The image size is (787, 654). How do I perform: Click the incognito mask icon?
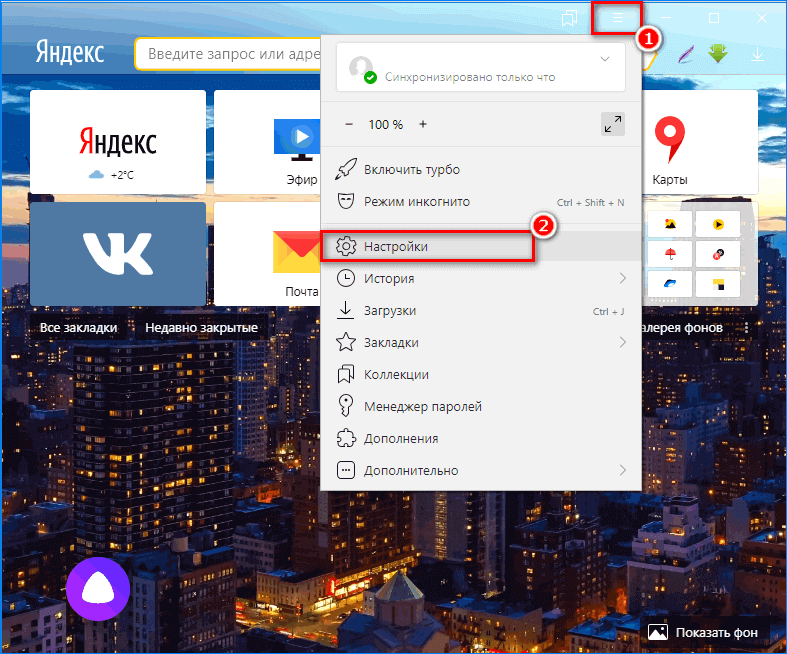346,201
